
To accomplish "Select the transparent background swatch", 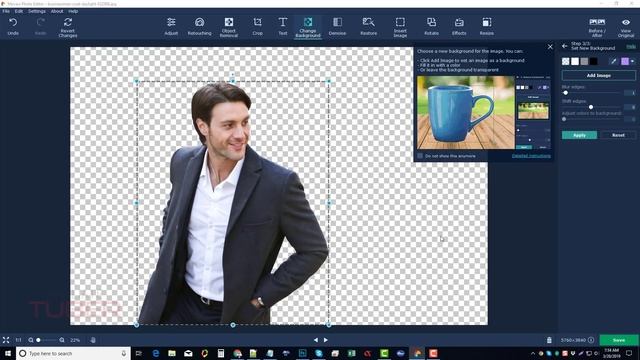I will [x=566, y=61].
